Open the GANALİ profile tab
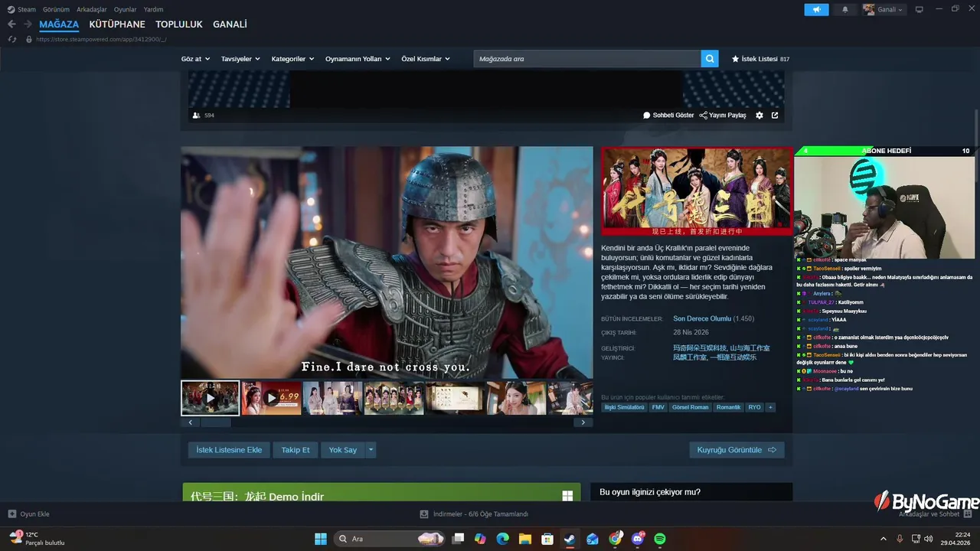 pos(230,24)
